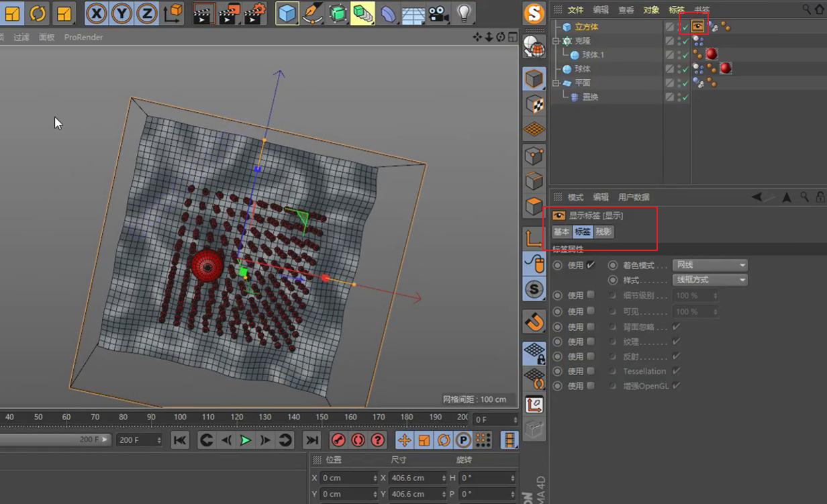Select the Display tag on 立方体
827x504 pixels.
coord(698,27)
